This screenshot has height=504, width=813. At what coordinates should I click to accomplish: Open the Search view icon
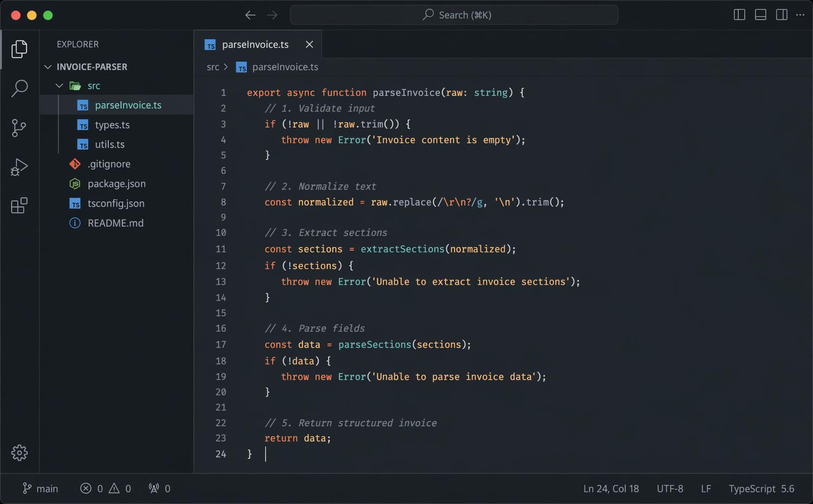19,88
